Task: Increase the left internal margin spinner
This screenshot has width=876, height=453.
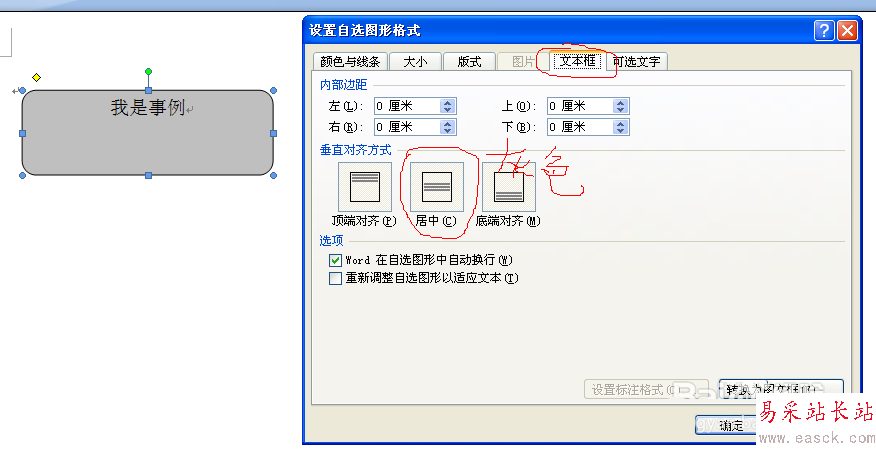Action: pos(447,102)
